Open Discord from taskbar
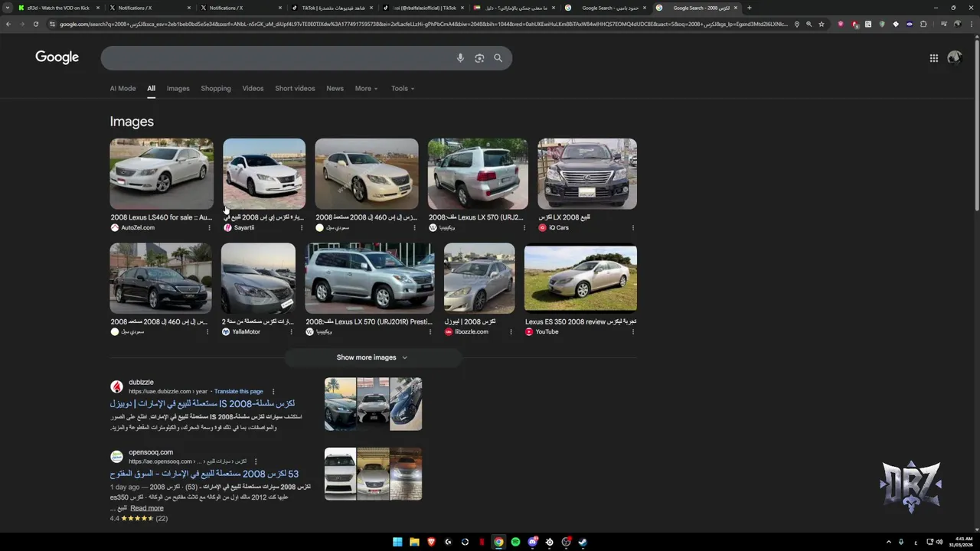 pos(532,542)
